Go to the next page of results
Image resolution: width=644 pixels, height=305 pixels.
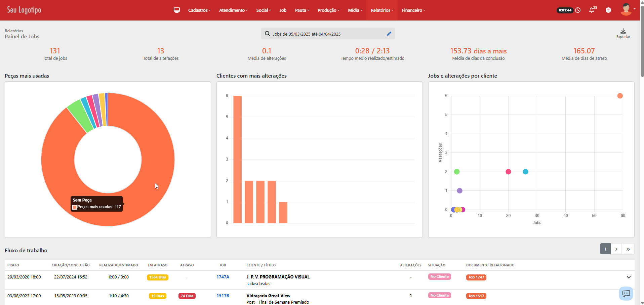[x=616, y=249]
